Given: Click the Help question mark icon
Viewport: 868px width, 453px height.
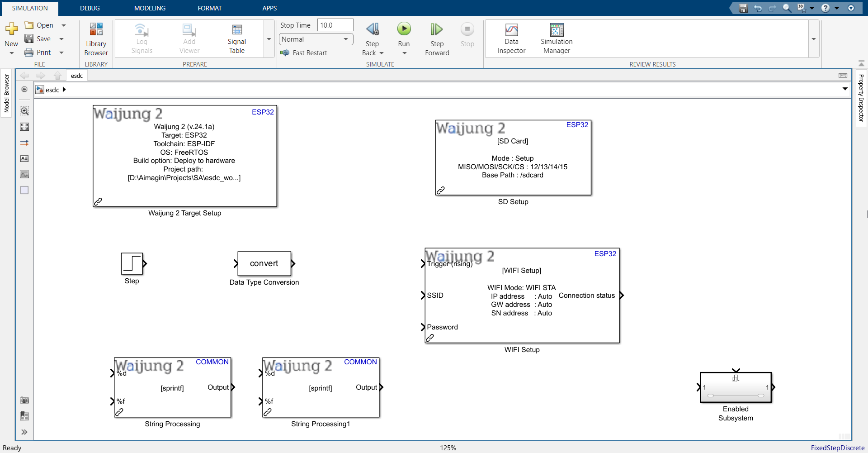Looking at the screenshot, I should click(826, 8).
